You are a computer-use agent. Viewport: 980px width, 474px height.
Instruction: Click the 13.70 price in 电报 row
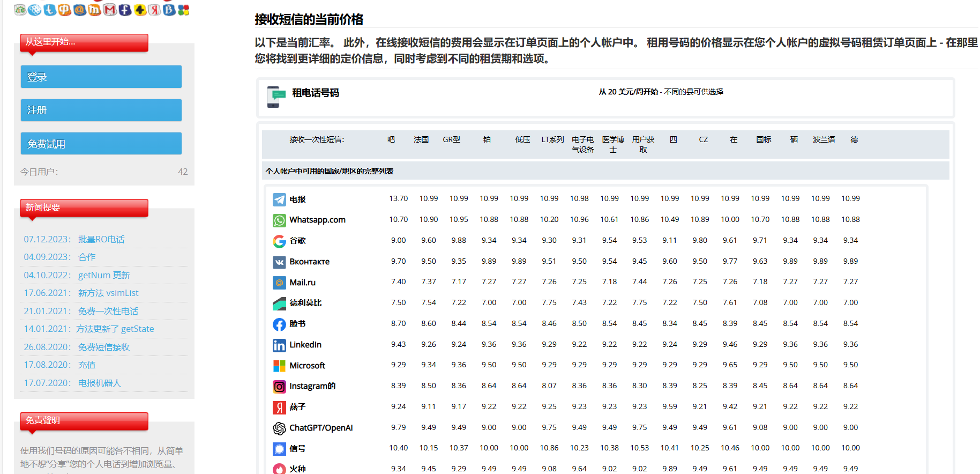click(x=399, y=198)
